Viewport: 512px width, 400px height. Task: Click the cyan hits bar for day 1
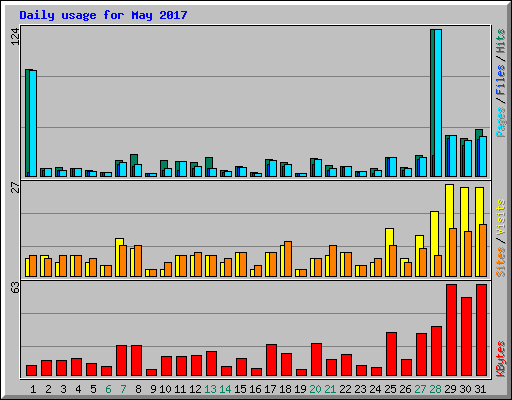33,123
